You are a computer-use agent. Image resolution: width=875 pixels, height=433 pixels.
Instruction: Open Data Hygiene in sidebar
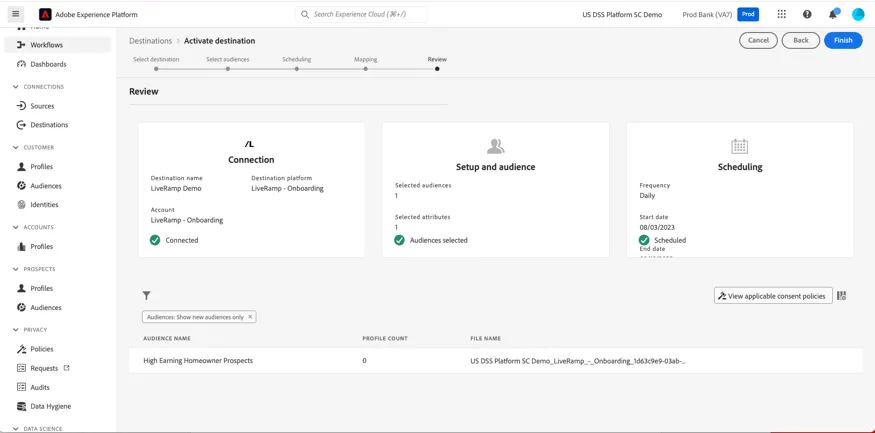(51, 406)
